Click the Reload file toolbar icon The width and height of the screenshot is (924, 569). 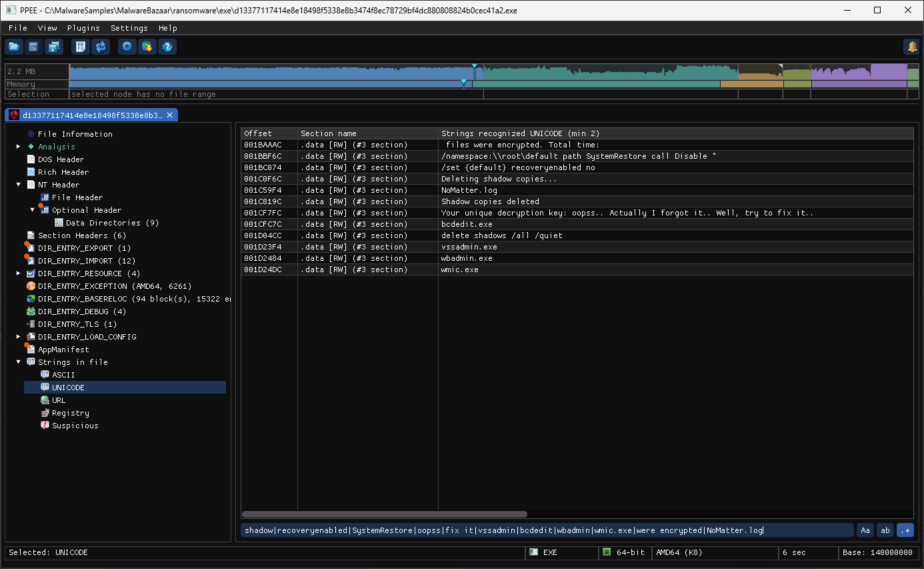point(101,47)
